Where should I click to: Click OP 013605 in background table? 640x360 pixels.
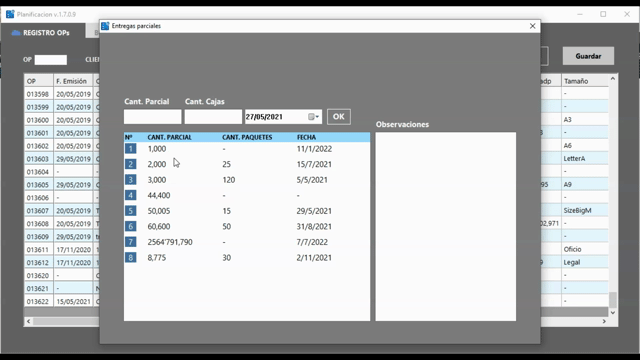[x=38, y=185]
